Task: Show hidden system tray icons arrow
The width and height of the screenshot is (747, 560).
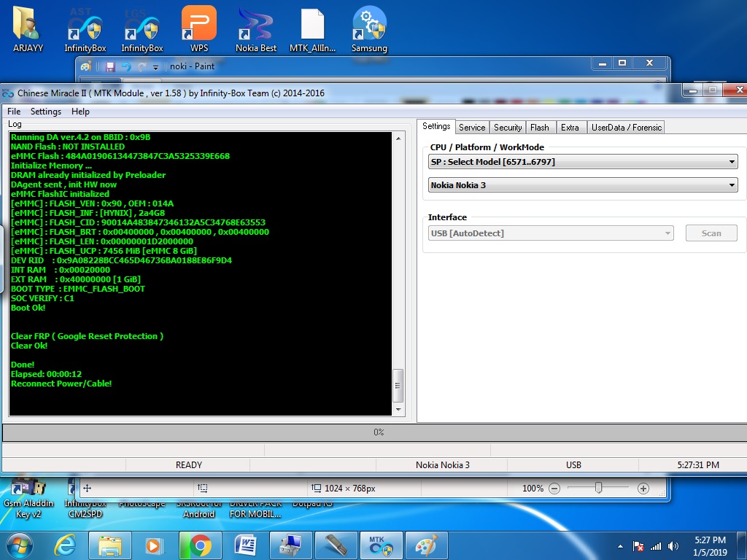Action: pyautogui.click(x=620, y=546)
